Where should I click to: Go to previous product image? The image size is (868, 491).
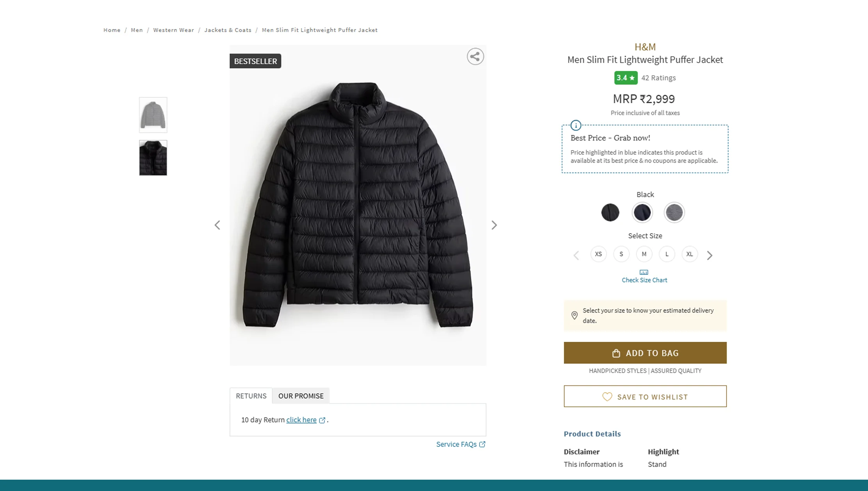[217, 225]
